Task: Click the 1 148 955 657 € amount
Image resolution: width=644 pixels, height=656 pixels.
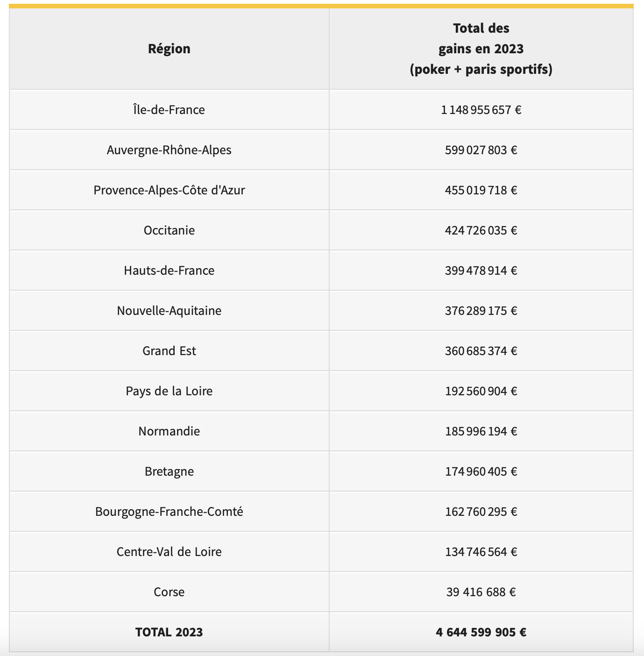Action: click(x=481, y=110)
